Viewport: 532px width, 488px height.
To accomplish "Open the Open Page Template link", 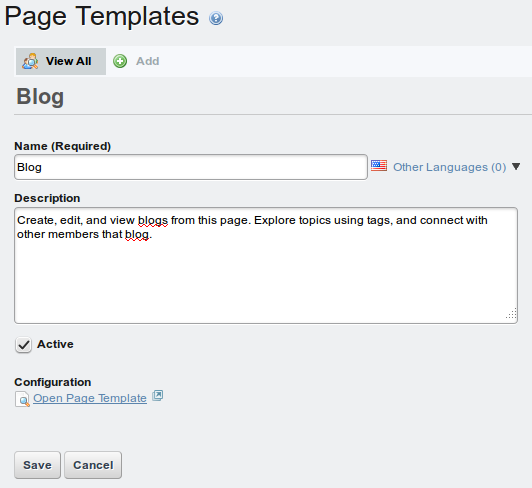I will point(90,398).
